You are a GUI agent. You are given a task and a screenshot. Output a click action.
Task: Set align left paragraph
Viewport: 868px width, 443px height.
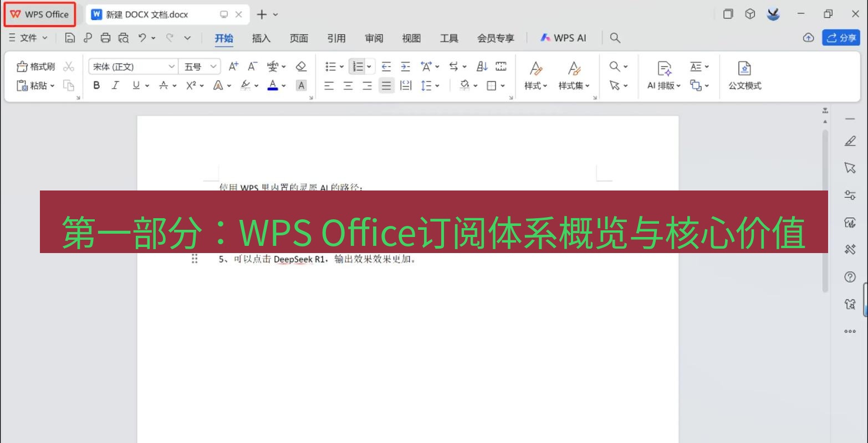click(x=329, y=85)
